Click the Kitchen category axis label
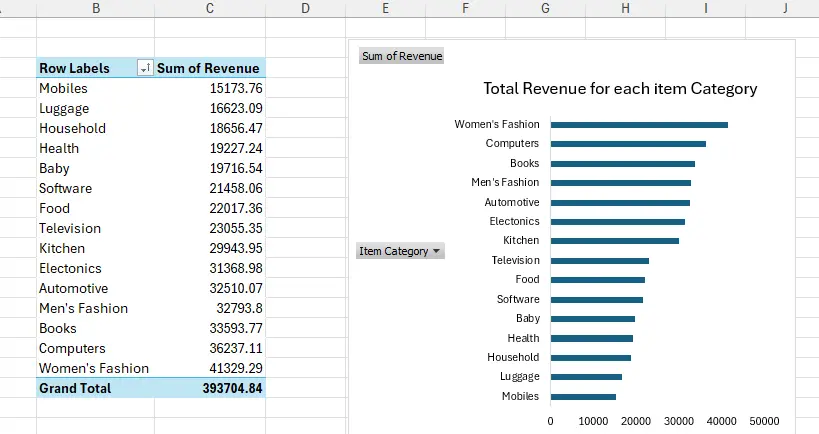This screenshot has height=434, width=819. [520, 241]
